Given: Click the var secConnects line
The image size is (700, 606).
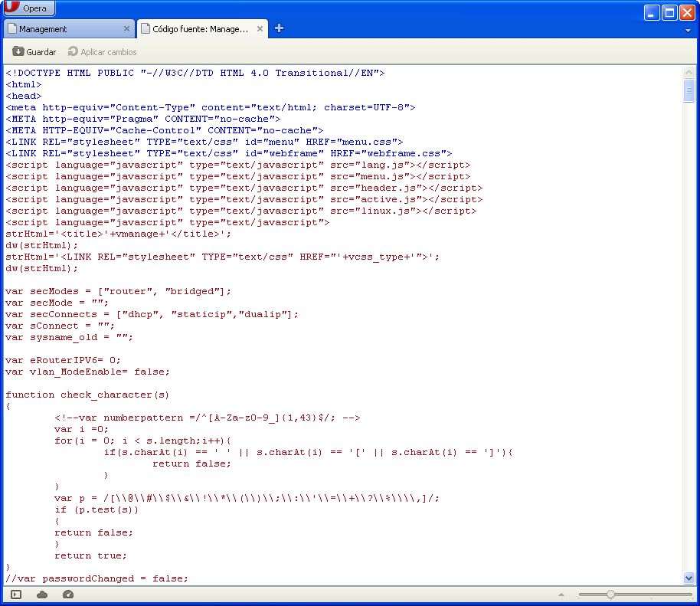Looking at the screenshot, I should pos(152,314).
